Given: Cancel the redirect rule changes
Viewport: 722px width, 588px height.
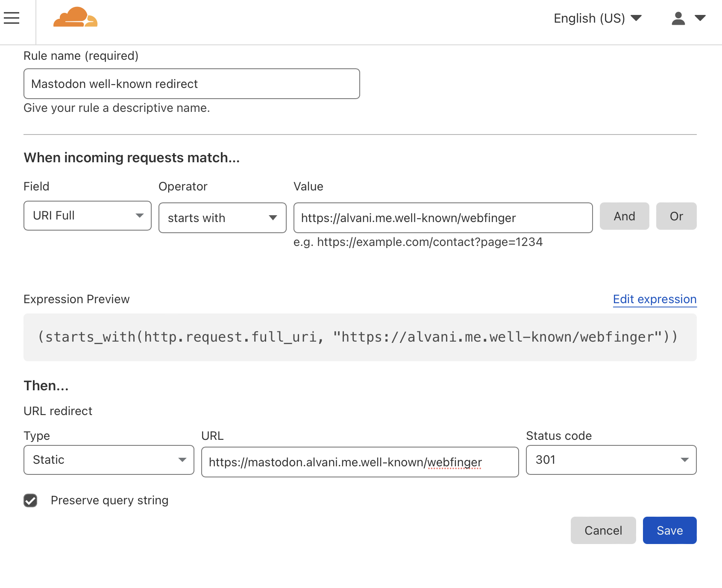Looking at the screenshot, I should (603, 530).
